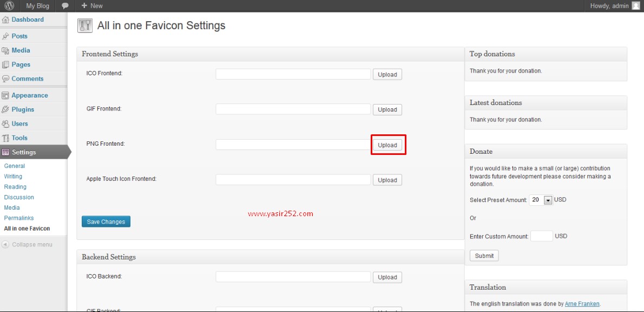Image resolution: width=644 pixels, height=312 pixels.
Task: Click the Save Changes button
Action: [106, 221]
